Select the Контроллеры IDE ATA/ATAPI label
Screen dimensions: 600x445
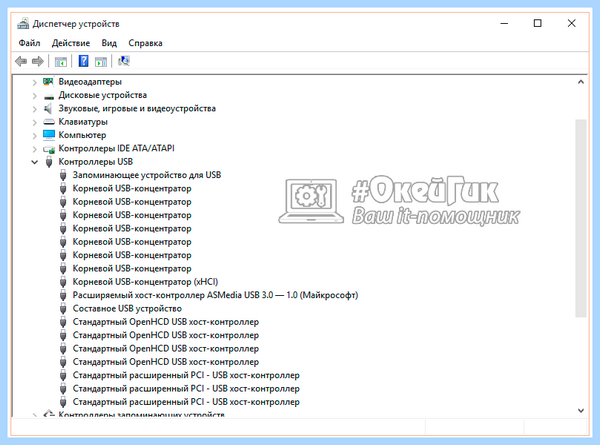(x=116, y=148)
